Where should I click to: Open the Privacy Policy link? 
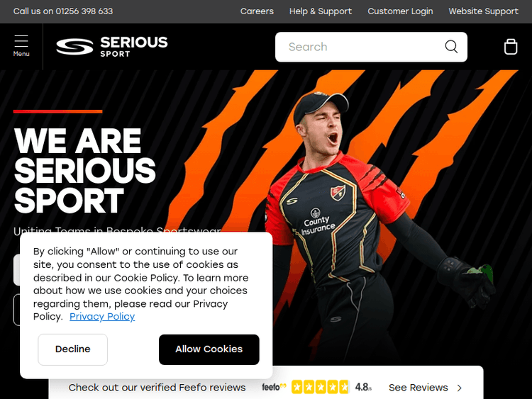(102, 317)
